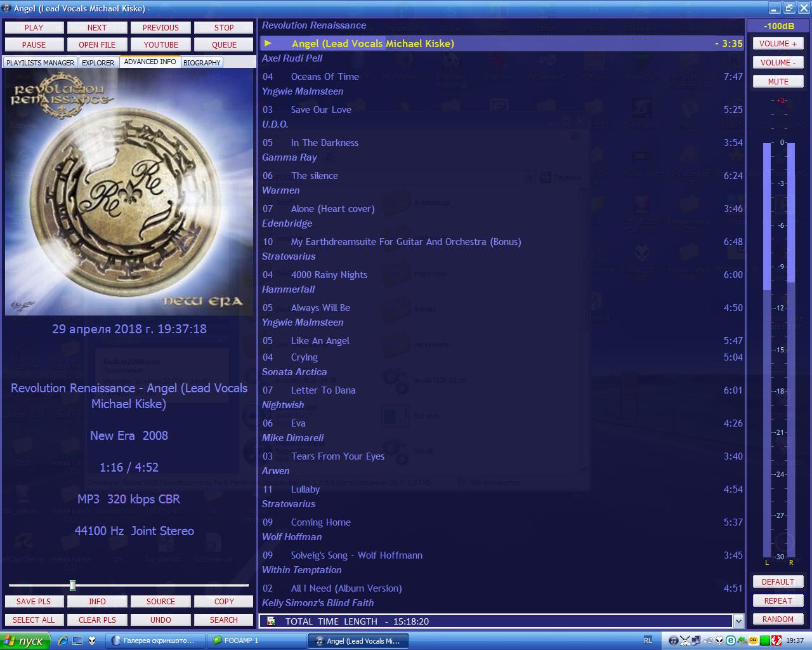Toggle RANDOM playback mode
This screenshot has height=650, width=812.
(x=778, y=619)
